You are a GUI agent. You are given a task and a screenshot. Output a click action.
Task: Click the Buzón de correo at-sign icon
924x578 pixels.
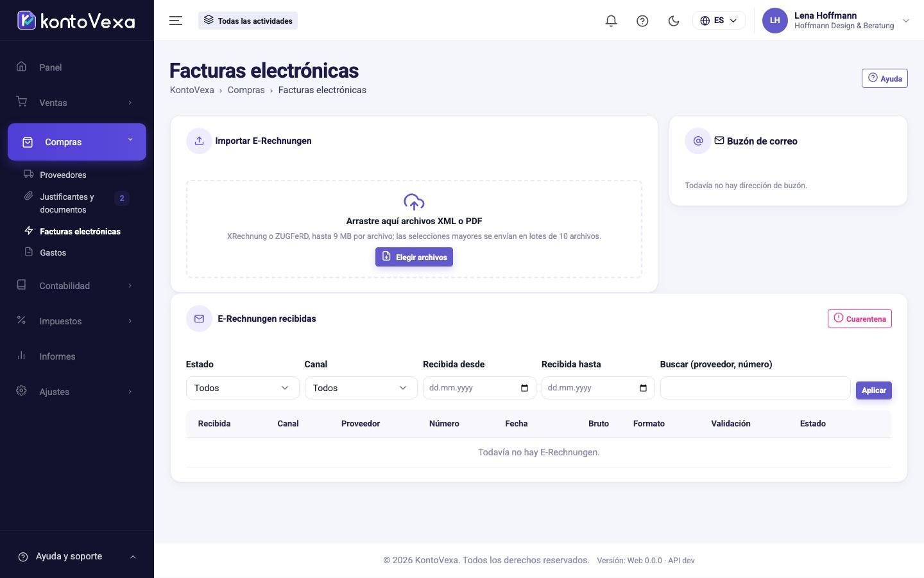tap(697, 141)
